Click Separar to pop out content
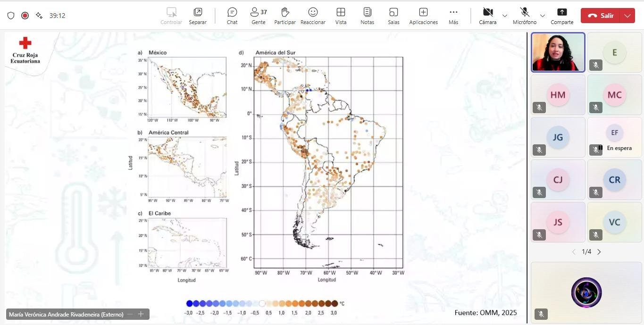 point(198,16)
